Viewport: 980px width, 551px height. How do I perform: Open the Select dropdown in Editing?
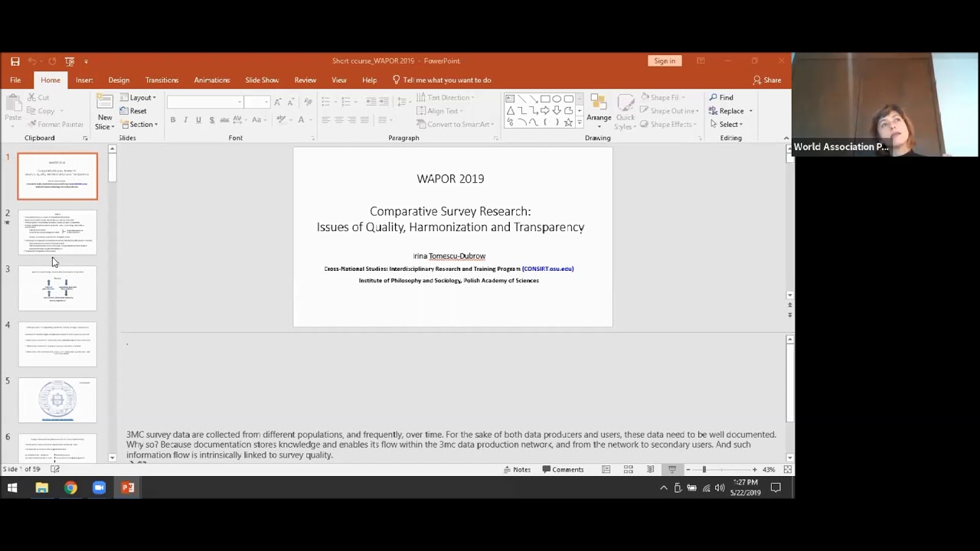[726, 124]
